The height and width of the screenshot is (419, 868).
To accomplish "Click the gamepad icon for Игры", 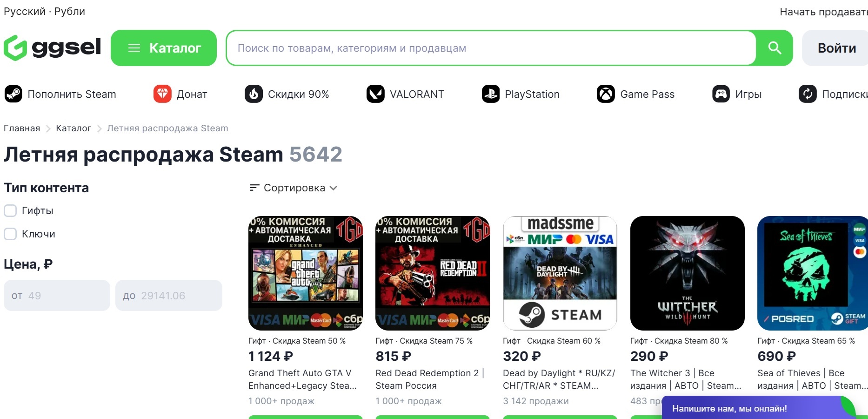I will coord(721,94).
